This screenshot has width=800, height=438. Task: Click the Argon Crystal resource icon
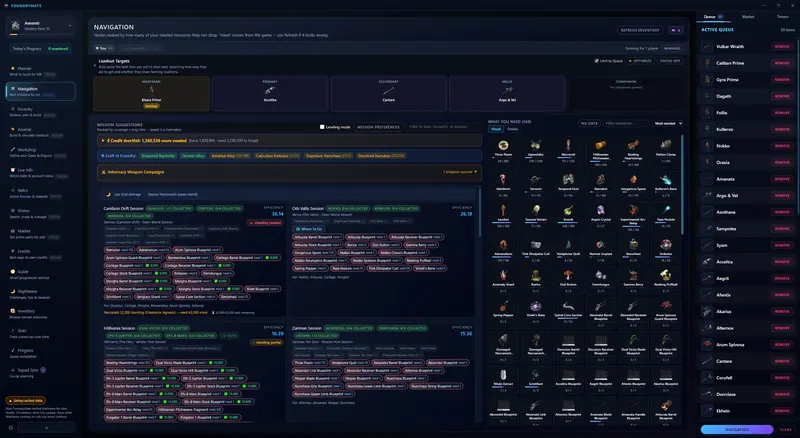pos(601,210)
